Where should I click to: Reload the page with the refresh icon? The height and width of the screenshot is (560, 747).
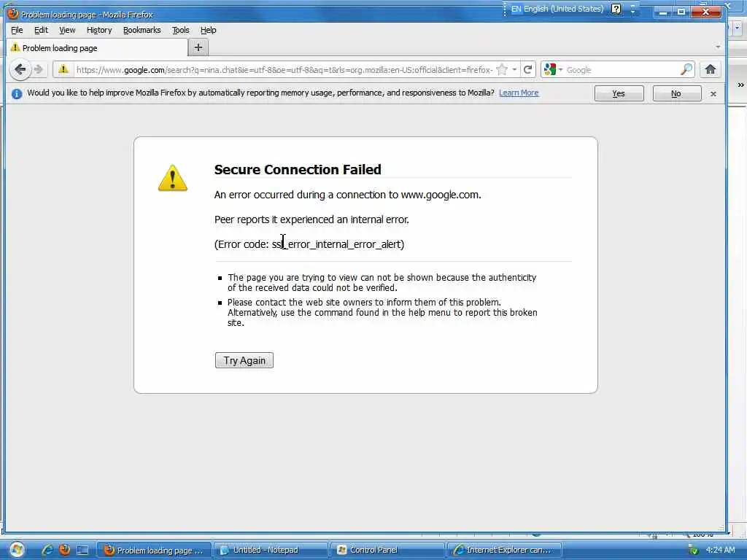pos(528,69)
